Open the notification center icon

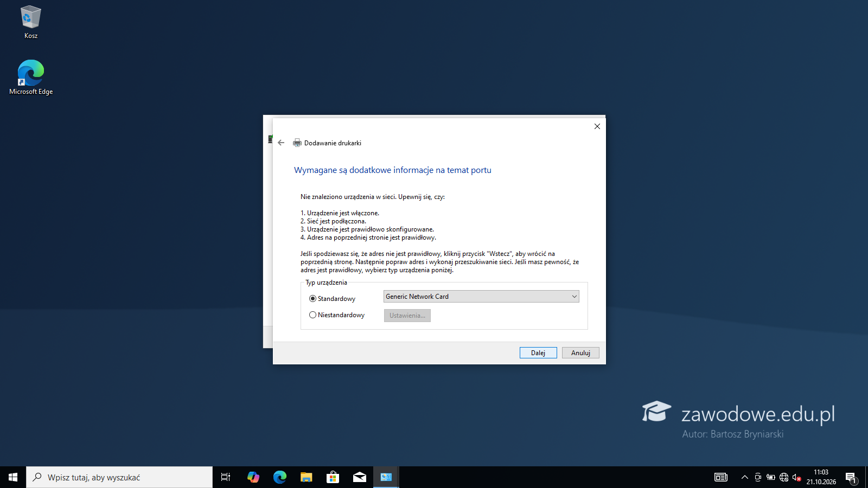[851, 477]
